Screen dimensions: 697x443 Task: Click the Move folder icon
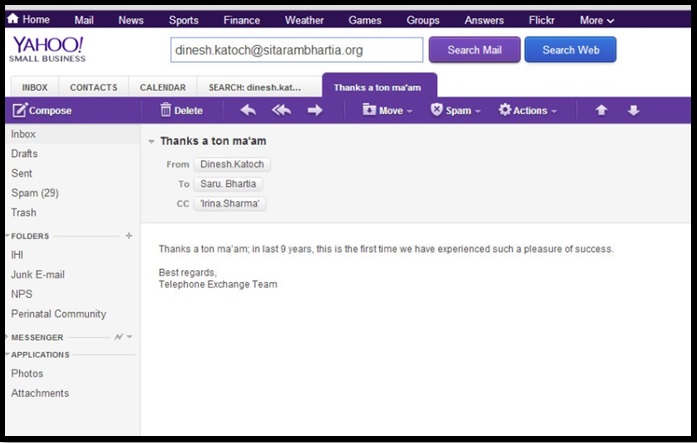click(369, 109)
